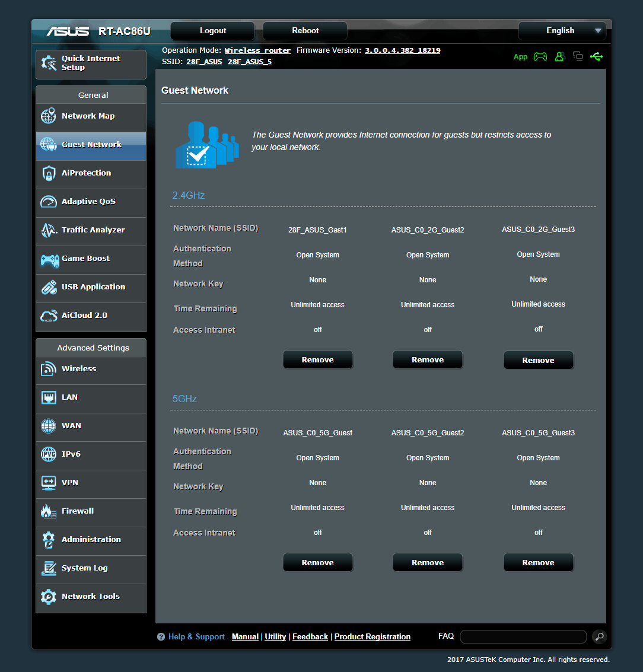Click the FAQ search input field
The image size is (643, 672).
523,637
